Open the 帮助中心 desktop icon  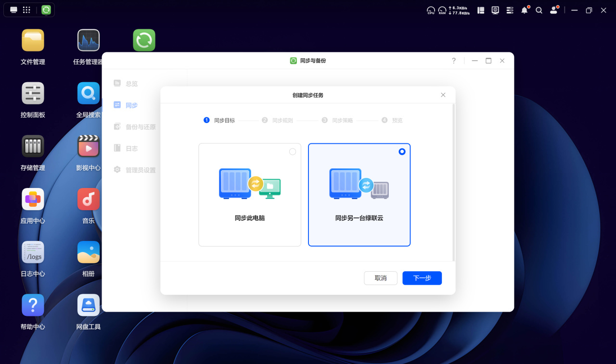click(x=33, y=305)
